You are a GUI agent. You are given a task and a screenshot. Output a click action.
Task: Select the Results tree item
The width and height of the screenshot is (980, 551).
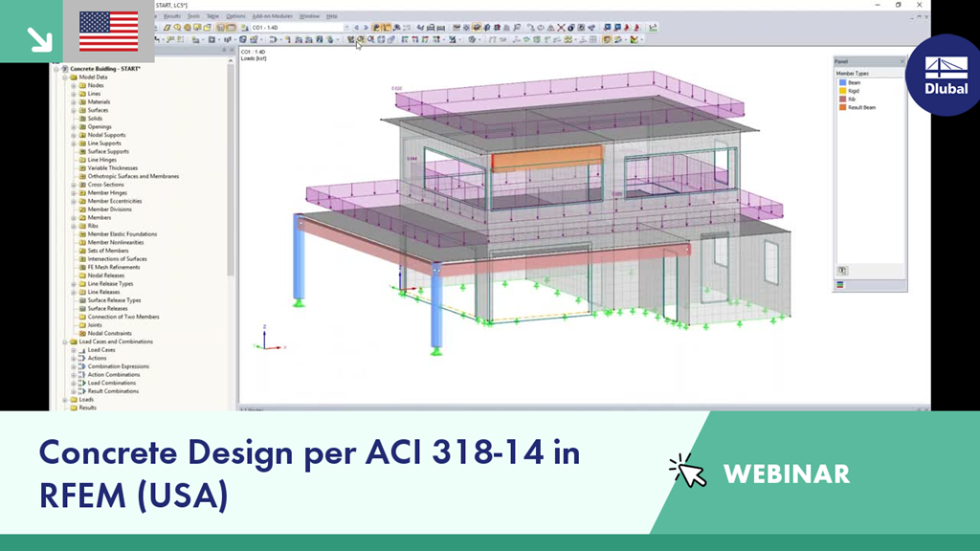pos(87,408)
